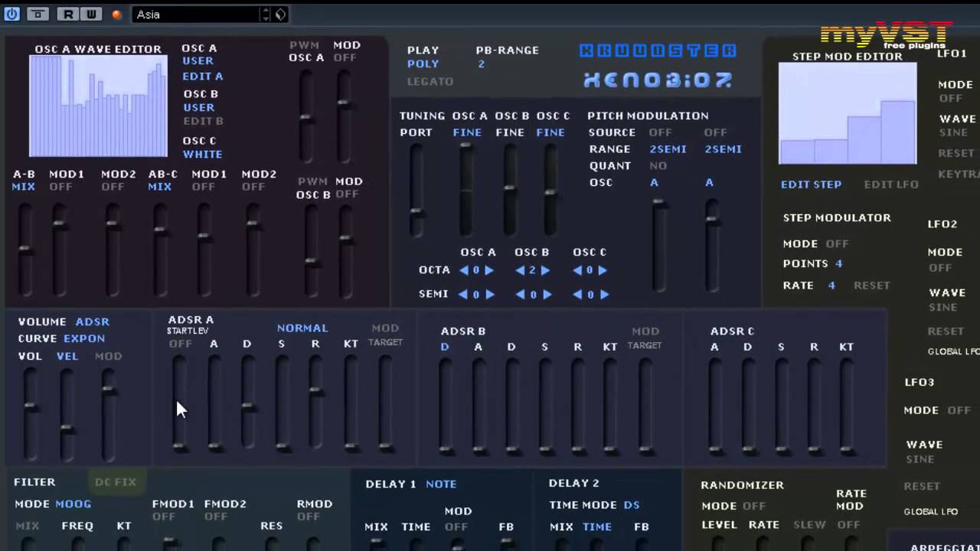This screenshot has width=980, height=551.
Task: Decrease OSC A octave with left arrow
Action: pos(463,270)
